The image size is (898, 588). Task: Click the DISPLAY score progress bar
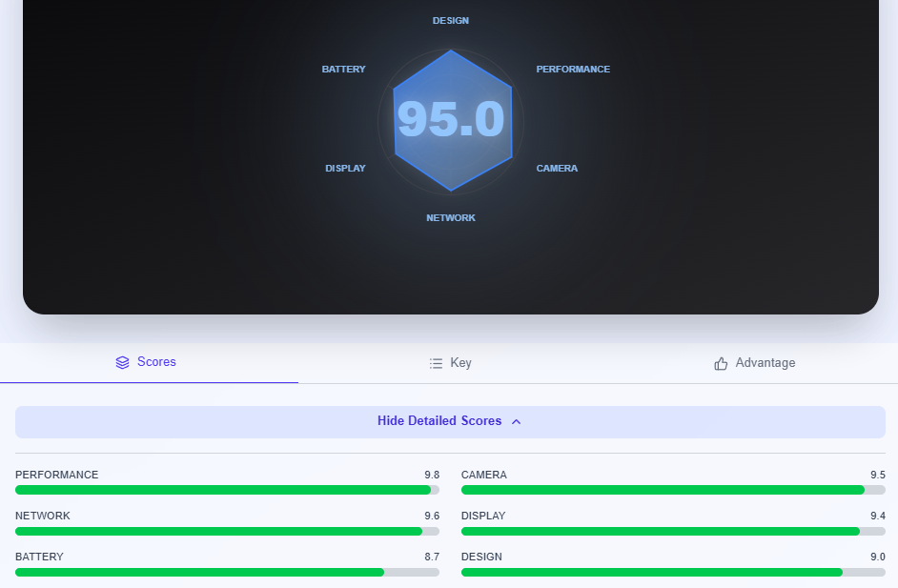[x=673, y=532]
